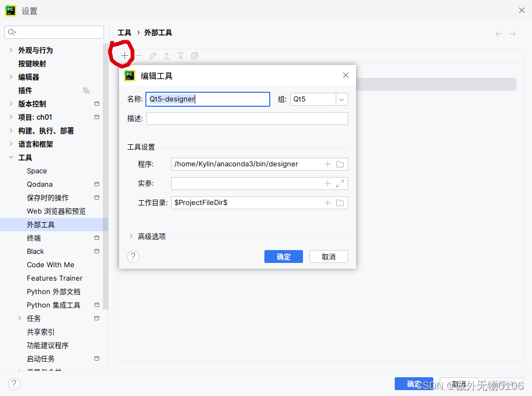Image resolution: width=532 pixels, height=396 pixels.
Task: Collapse the 工具 tree section
Action: coord(12,157)
